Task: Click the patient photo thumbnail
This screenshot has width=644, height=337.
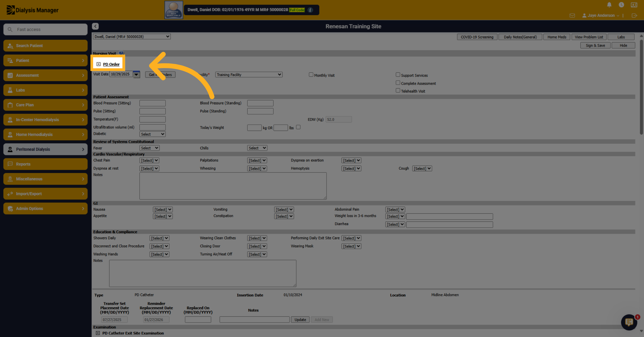Action: point(174,10)
